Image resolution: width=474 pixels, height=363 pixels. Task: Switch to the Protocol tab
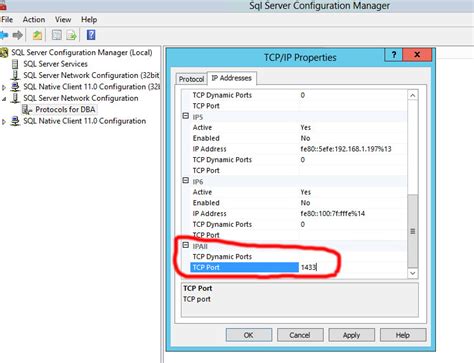click(x=191, y=79)
